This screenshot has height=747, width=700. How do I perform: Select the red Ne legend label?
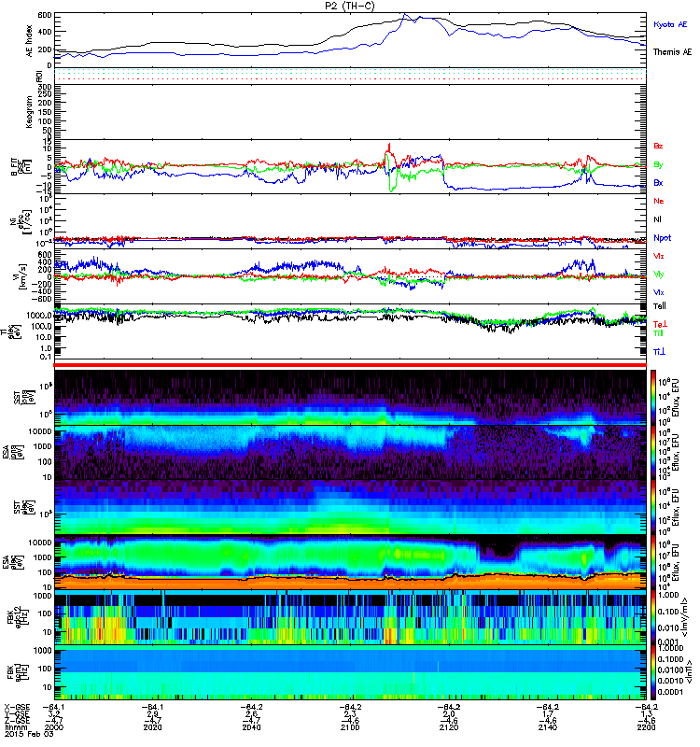(x=658, y=201)
